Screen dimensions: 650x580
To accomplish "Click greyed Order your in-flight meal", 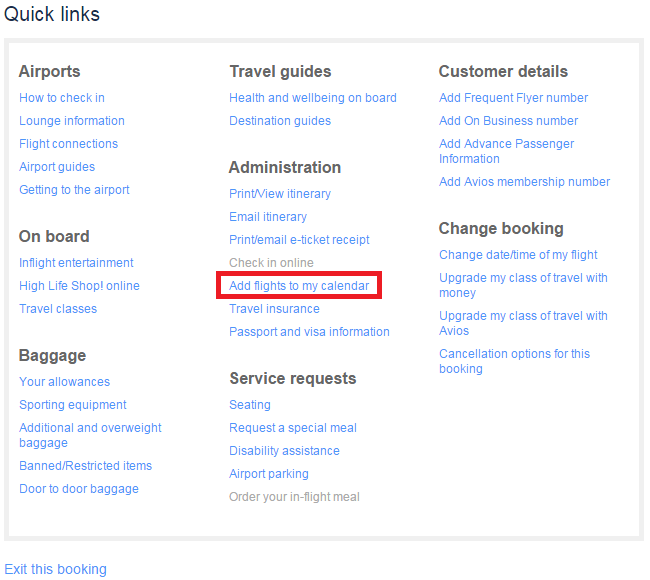I will click(x=294, y=497).
